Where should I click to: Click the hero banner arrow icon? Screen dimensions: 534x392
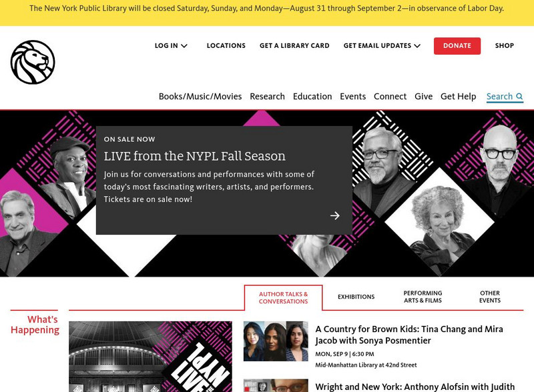335,215
